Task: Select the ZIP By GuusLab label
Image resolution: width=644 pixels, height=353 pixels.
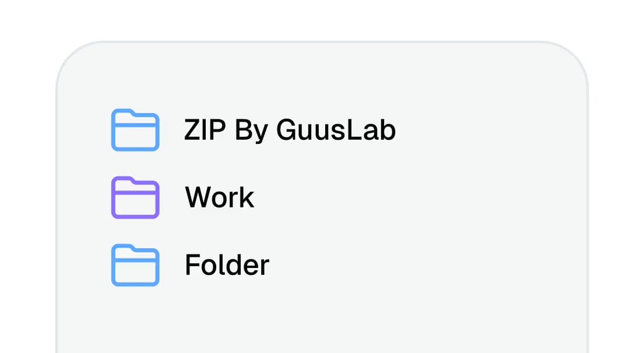Action: coord(290,130)
